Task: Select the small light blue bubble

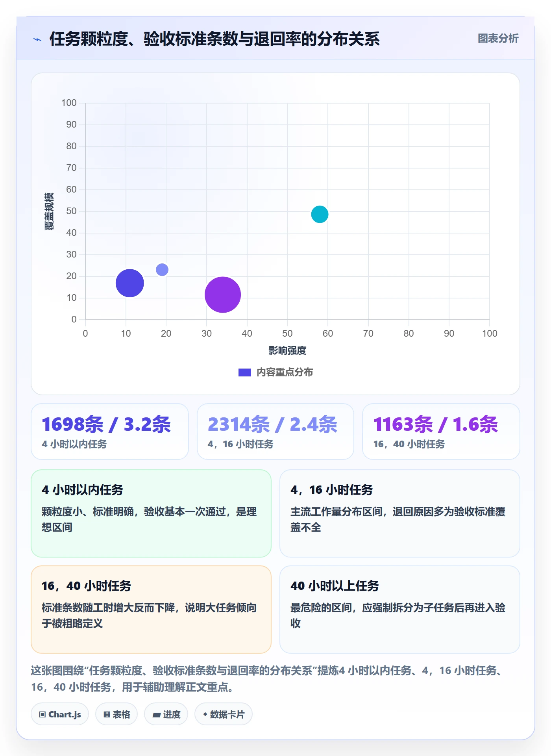Action: pyautogui.click(x=162, y=270)
